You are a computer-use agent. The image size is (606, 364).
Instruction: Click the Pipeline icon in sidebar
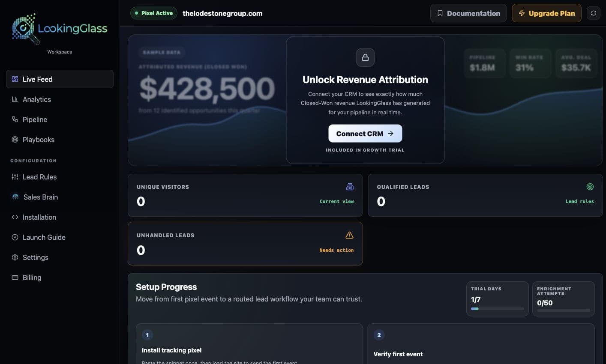click(x=15, y=119)
